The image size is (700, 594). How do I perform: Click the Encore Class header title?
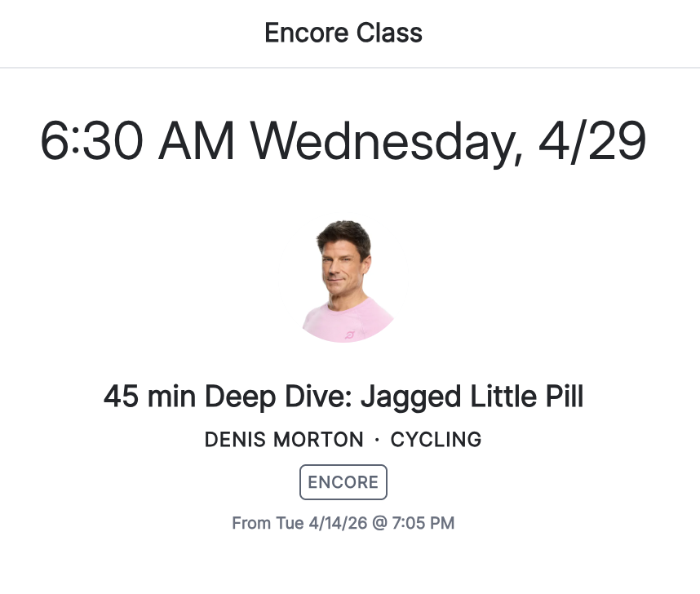pyautogui.click(x=343, y=33)
